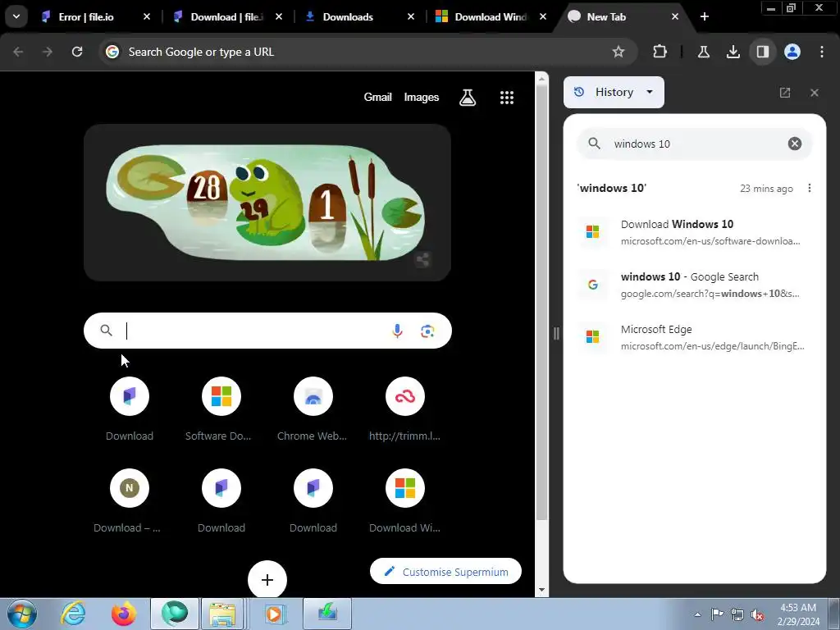Open the Extensions puzzle icon

[660, 52]
